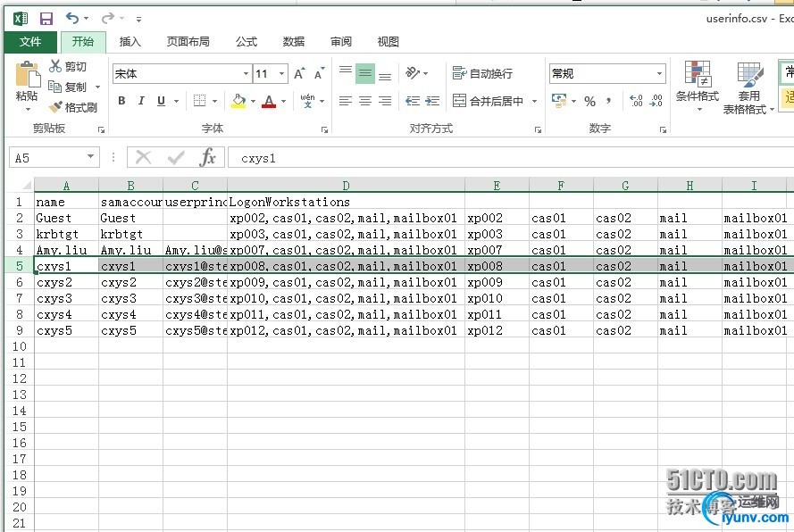Decrease font size with smaller A icon

click(319, 74)
